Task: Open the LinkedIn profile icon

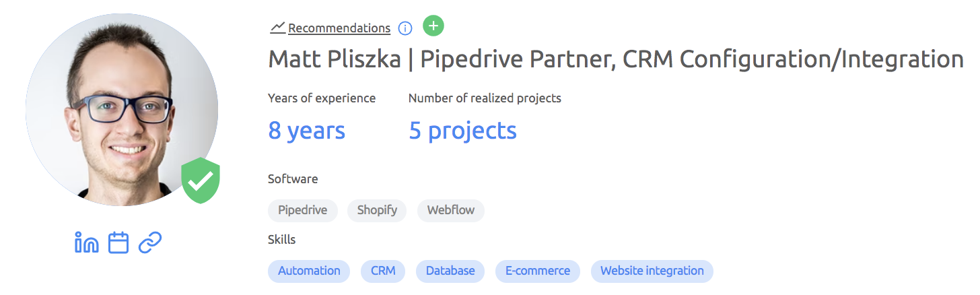Action: [86, 243]
